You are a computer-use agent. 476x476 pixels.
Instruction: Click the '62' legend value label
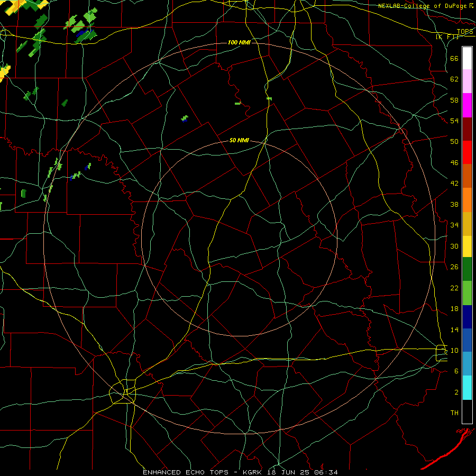point(454,79)
